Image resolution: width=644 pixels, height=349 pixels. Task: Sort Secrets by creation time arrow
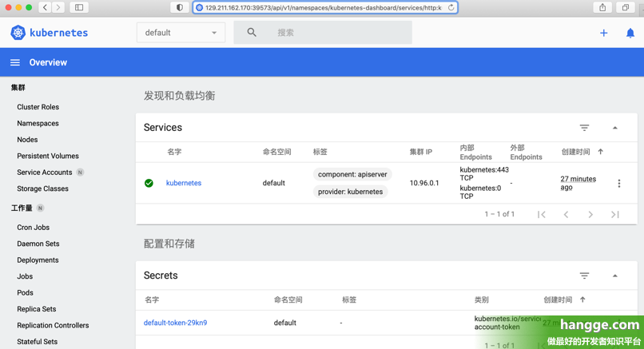point(582,299)
